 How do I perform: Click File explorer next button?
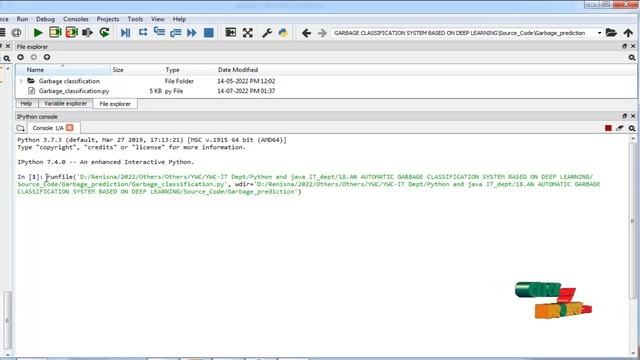33,57
